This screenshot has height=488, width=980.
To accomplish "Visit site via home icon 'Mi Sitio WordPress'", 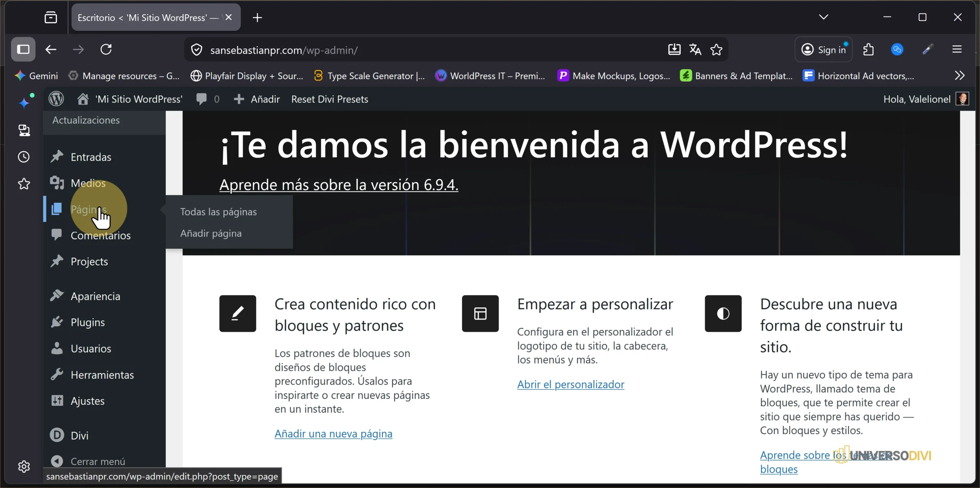I will (83, 99).
